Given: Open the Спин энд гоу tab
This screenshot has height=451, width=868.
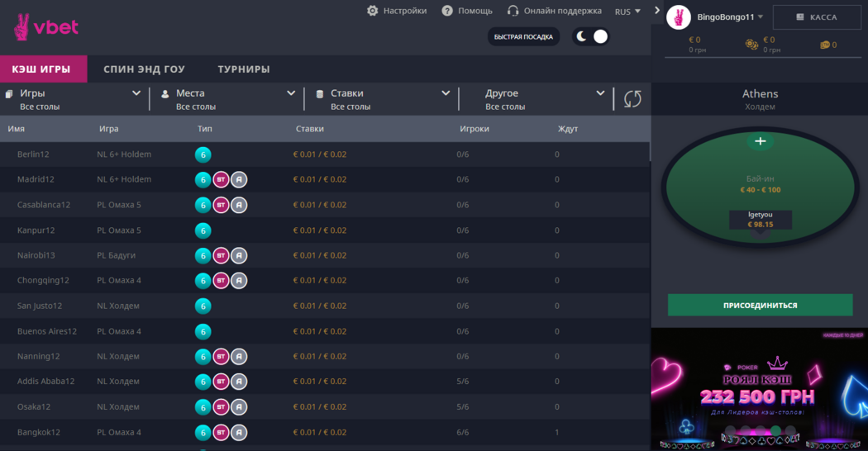Looking at the screenshot, I should pos(144,69).
